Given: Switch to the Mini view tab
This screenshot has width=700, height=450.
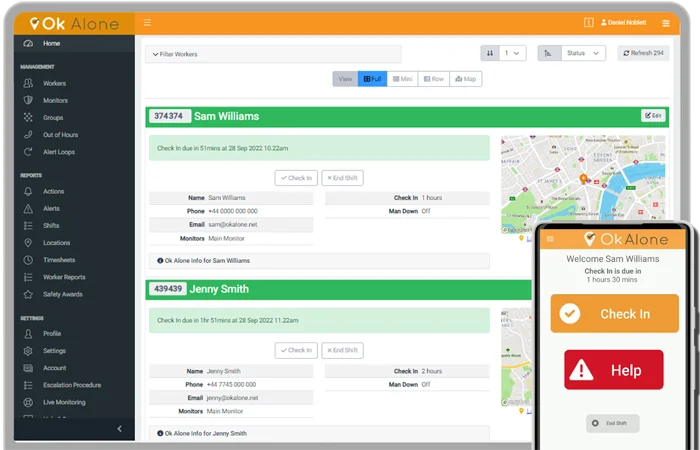Looking at the screenshot, I should pos(403,79).
